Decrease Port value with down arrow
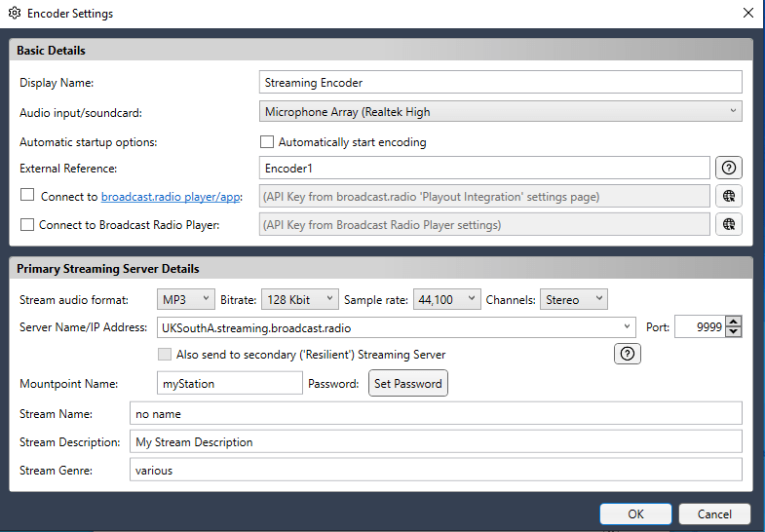The image size is (765, 532). 733,332
